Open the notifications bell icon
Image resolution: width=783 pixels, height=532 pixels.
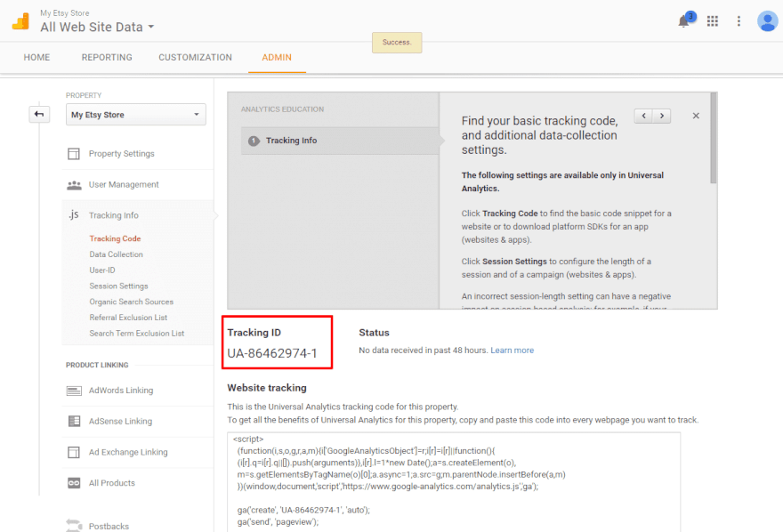pos(684,21)
